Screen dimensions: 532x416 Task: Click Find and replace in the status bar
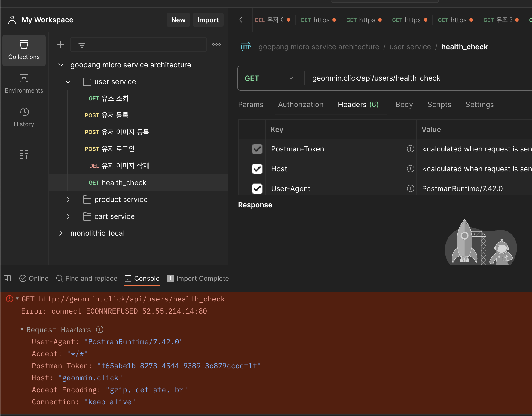87,278
